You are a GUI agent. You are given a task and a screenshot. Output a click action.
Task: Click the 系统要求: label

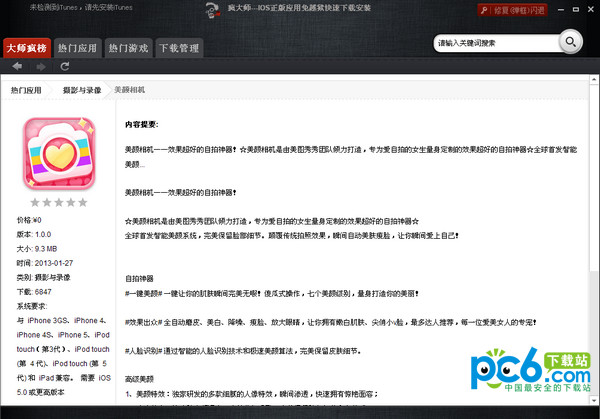coord(32,307)
